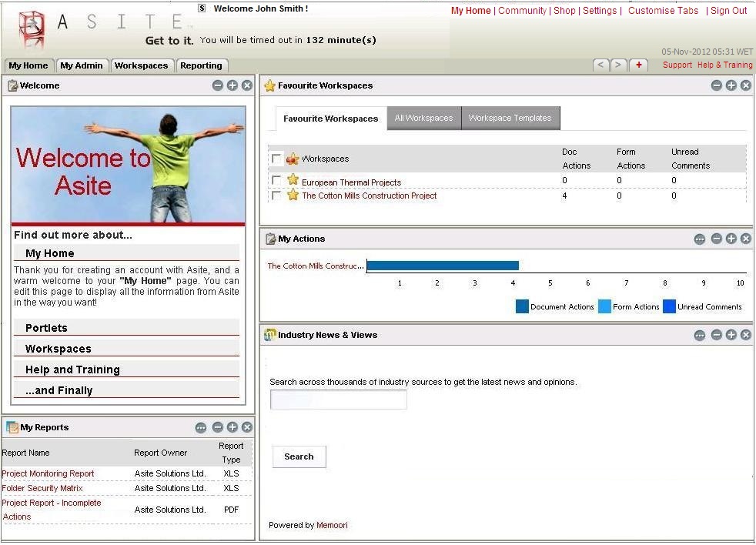Expand the Help and Training section
The width and height of the screenshot is (756, 545).
click(126, 369)
